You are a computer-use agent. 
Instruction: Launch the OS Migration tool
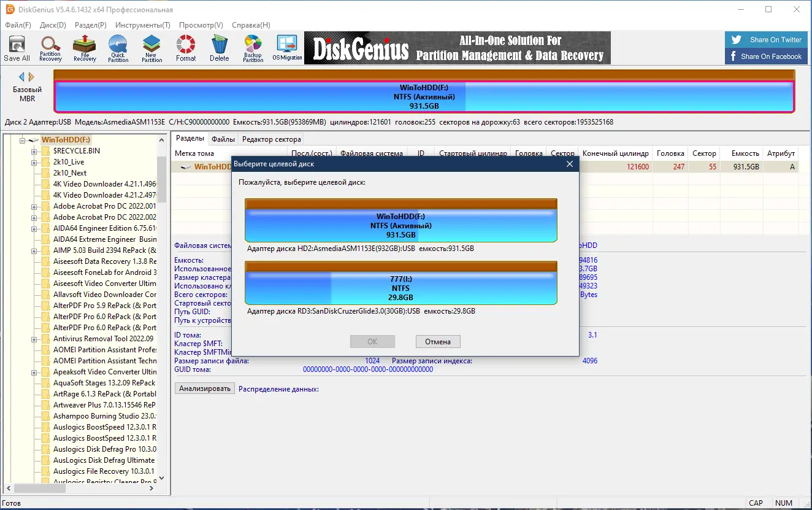[x=287, y=48]
